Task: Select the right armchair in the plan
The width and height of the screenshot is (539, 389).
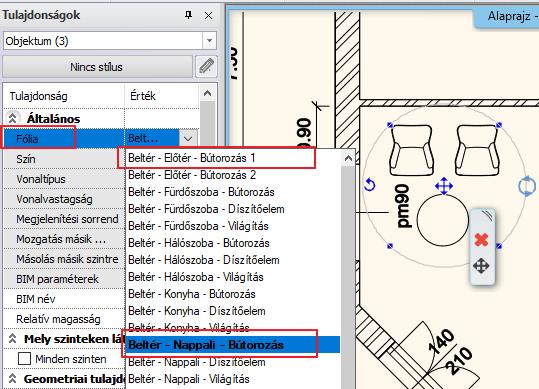Action: click(477, 151)
